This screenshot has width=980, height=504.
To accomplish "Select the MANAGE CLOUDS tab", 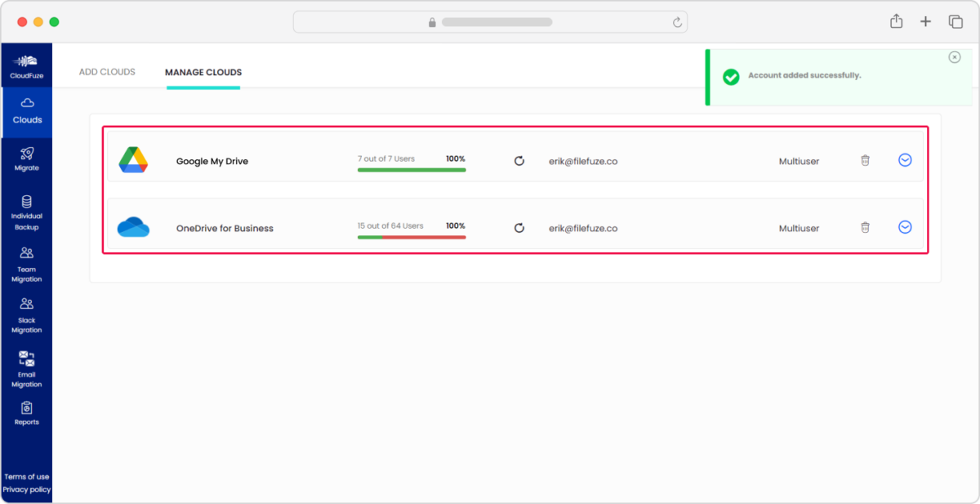I will pos(203,72).
